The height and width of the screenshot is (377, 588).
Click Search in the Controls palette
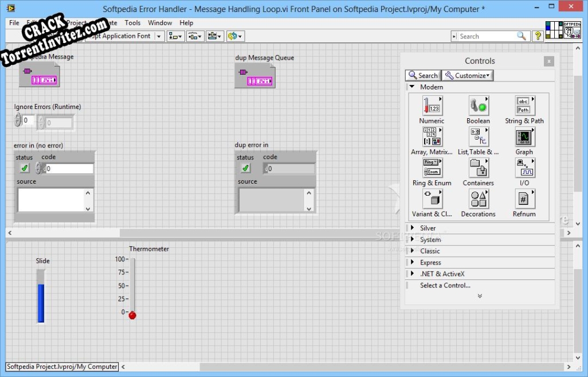pos(423,75)
